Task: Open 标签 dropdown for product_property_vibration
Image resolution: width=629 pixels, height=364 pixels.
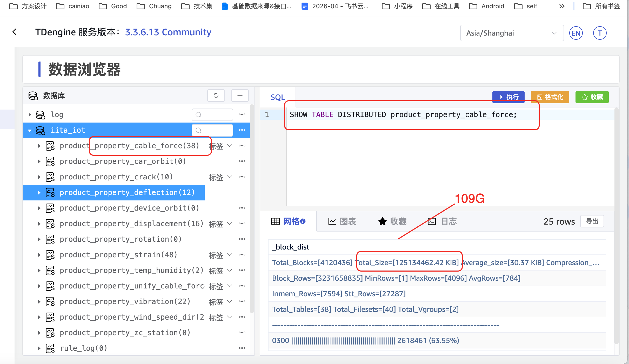Action: tap(220, 302)
